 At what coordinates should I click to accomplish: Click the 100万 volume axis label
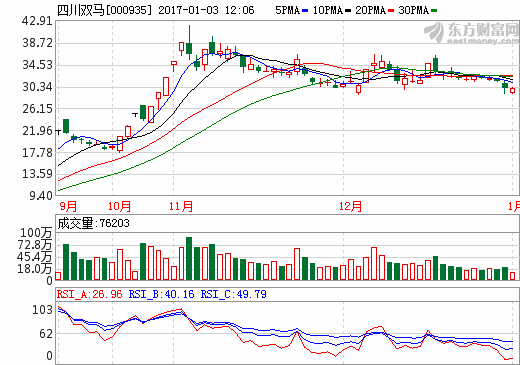[x=37, y=233]
